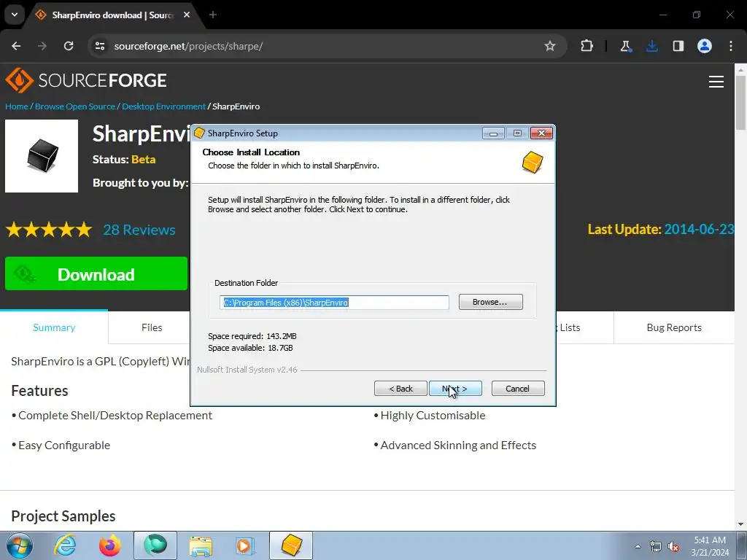Open the Files tab
Screen dimensions: 747x560
(152, 327)
